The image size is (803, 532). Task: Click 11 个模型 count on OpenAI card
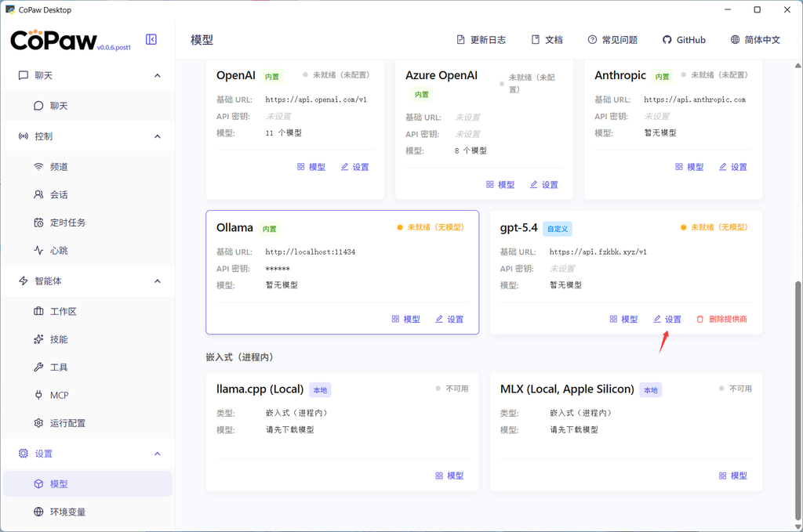284,133
